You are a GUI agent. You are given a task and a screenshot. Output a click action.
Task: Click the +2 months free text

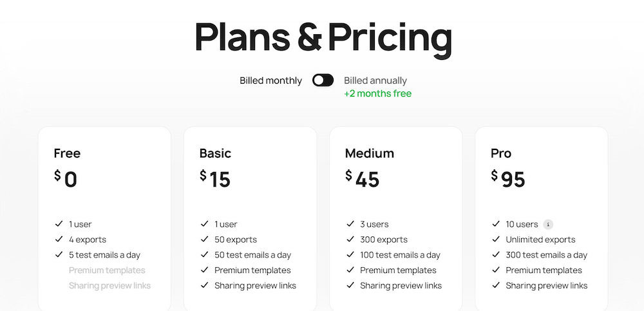pos(377,93)
